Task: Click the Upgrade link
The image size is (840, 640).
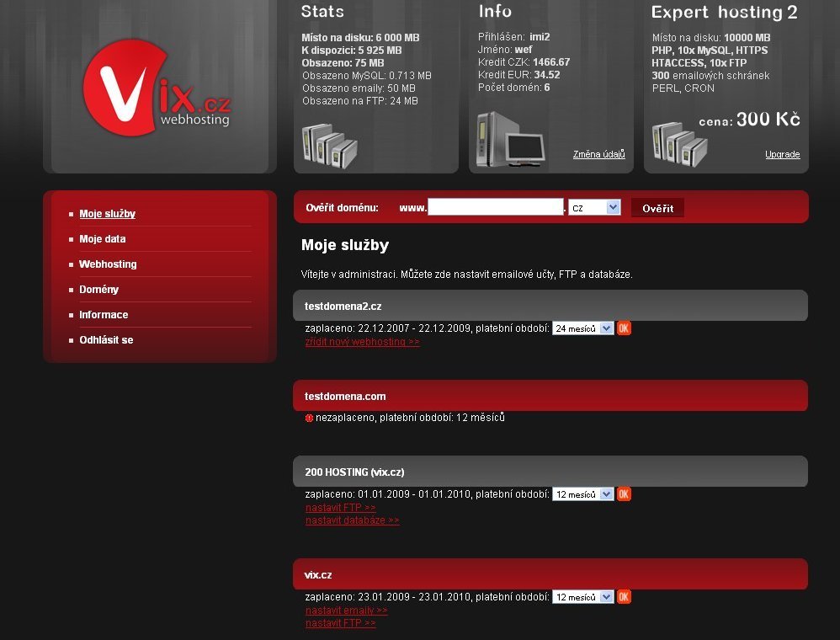Action: click(x=782, y=154)
